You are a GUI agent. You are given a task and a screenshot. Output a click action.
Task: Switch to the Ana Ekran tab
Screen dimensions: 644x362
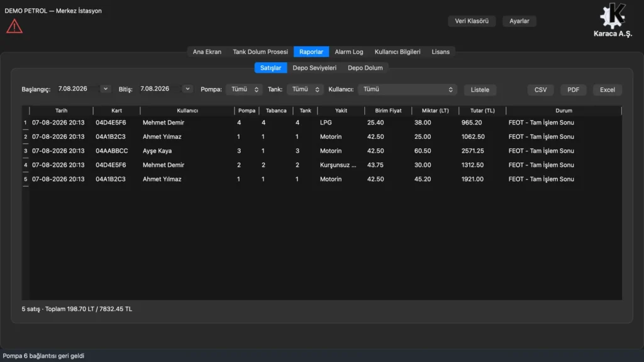click(x=207, y=52)
